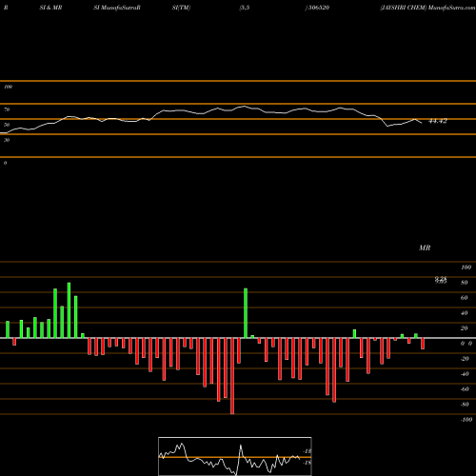This screenshot has height=476, width=476.
Task: Click the MR label above histogram
Action: pos(425,248)
